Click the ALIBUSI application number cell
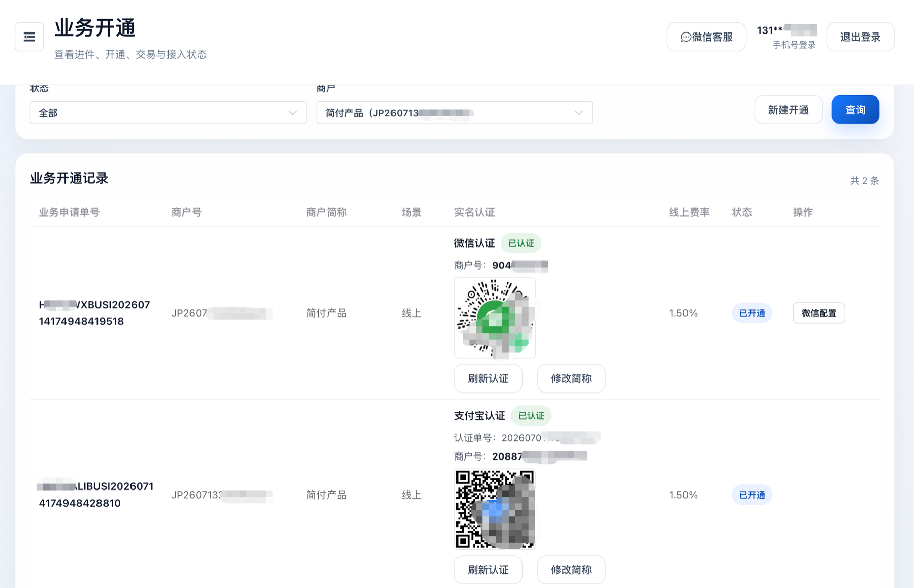The width and height of the screenshot is (914, 588). 95,495
